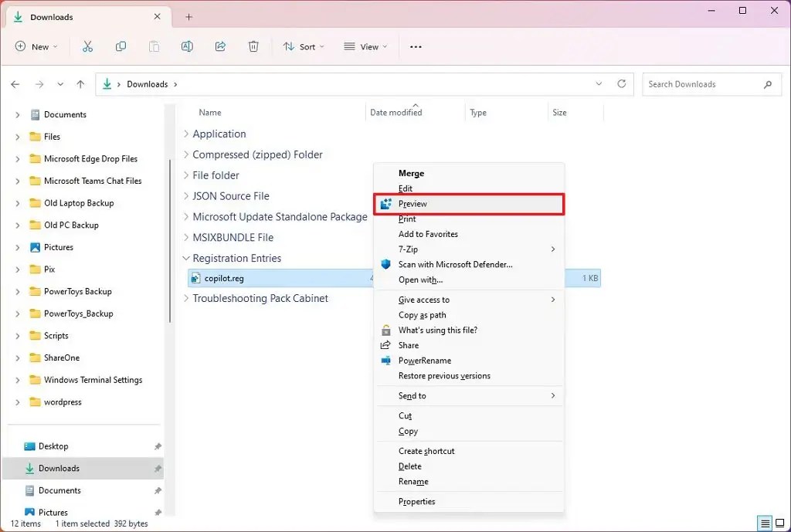
Task: Click the Rename toolbar icon
Action: click(187, 46)
